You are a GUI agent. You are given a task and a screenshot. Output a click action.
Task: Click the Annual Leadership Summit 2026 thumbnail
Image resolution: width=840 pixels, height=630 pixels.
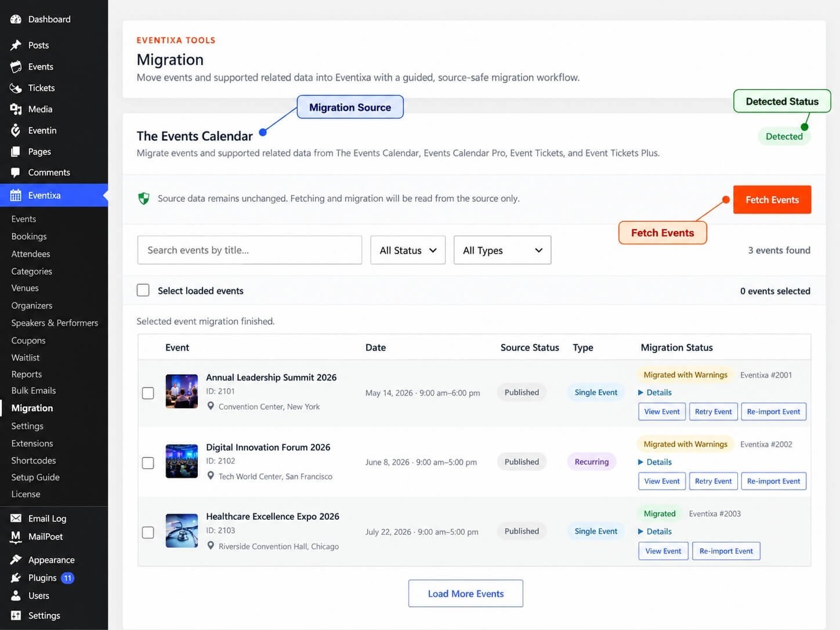182,391
